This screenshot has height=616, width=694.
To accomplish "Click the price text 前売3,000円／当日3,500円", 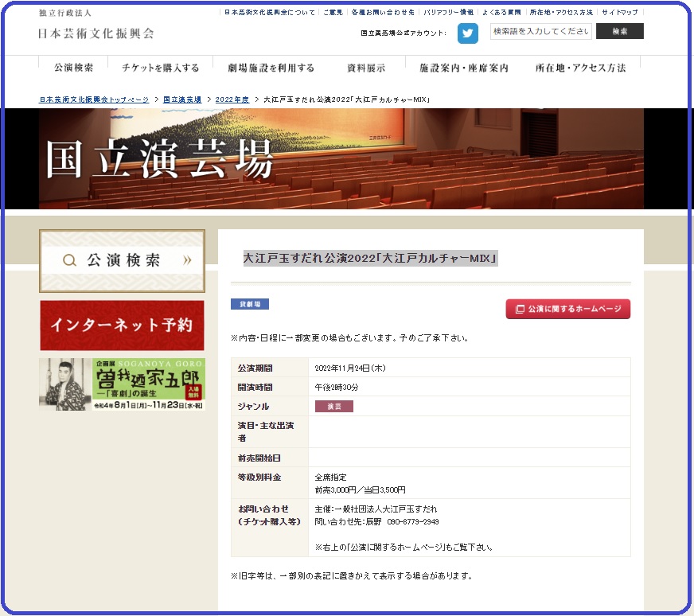I will tap(360, 490).
